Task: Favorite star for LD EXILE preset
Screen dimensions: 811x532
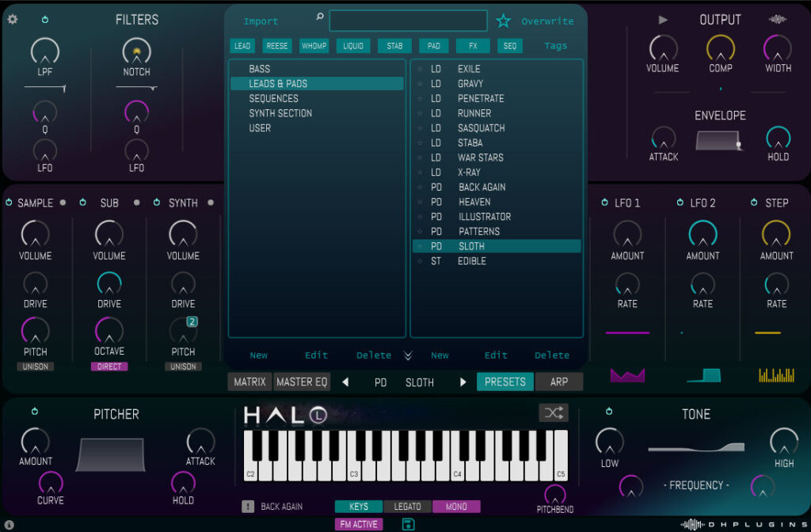Action: [x=420, y=69]
